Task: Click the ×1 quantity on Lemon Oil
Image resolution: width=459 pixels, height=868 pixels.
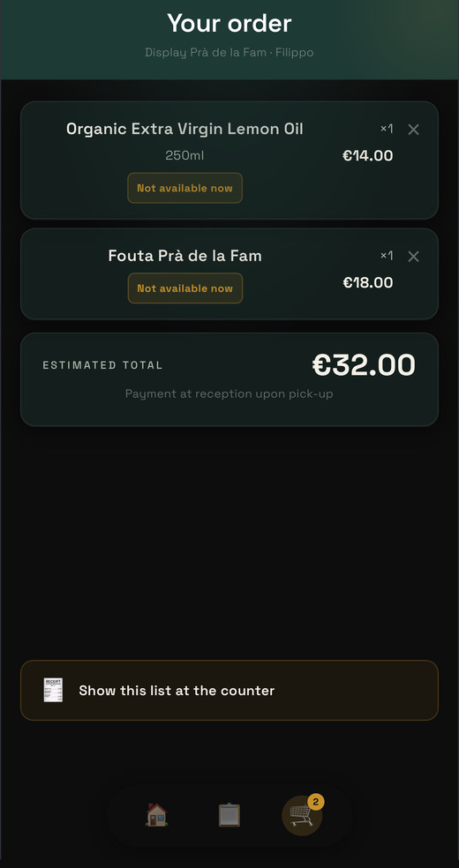Action: pyautogui.click(x=387, y=129)
